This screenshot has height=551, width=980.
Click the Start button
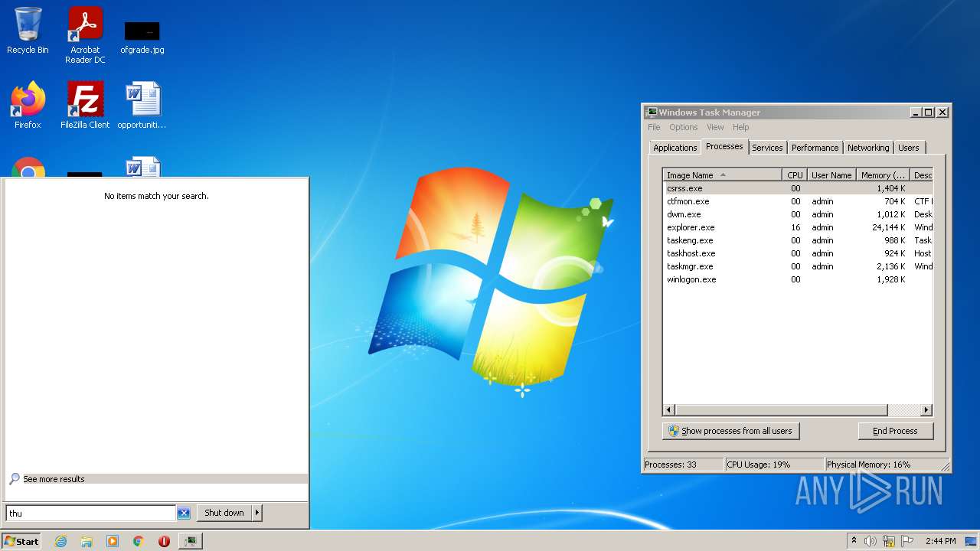pos(21,541)
